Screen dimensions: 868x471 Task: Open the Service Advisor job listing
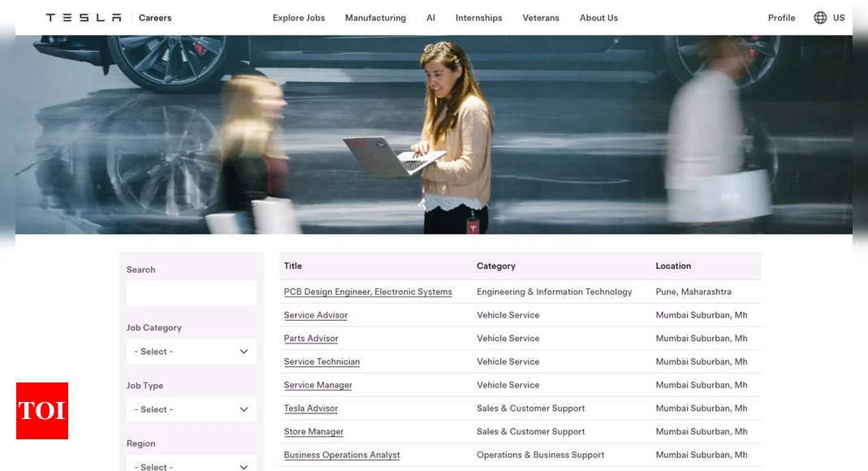point(316,315)
